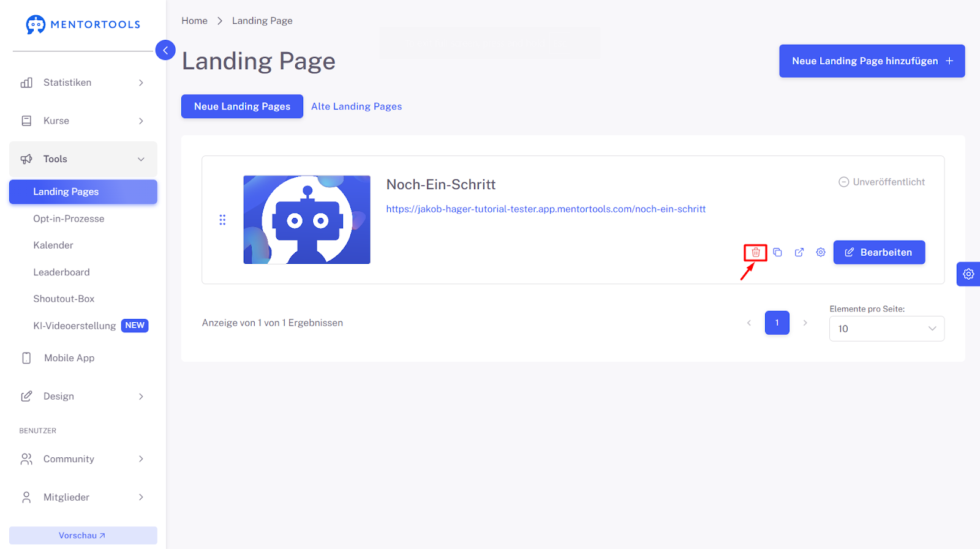This screenshot has height=549, width=980.
Task: Open floating settings gear on right edge
Action: [x=968, y=274]
